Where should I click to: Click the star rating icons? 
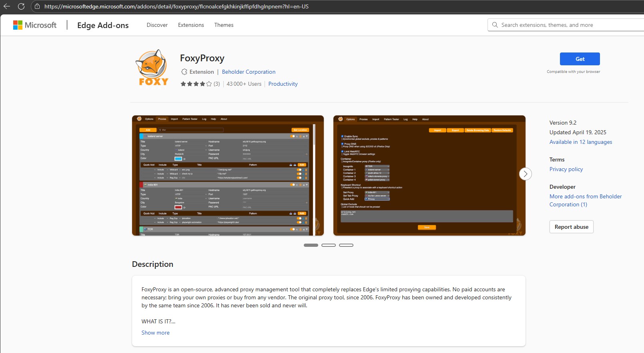196,84
